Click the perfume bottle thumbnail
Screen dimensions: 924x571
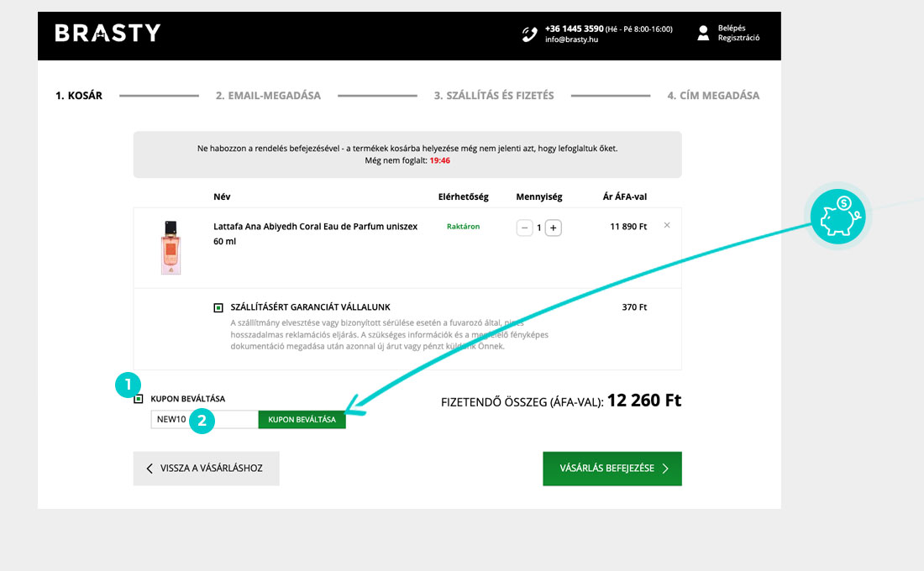point(171,248)
